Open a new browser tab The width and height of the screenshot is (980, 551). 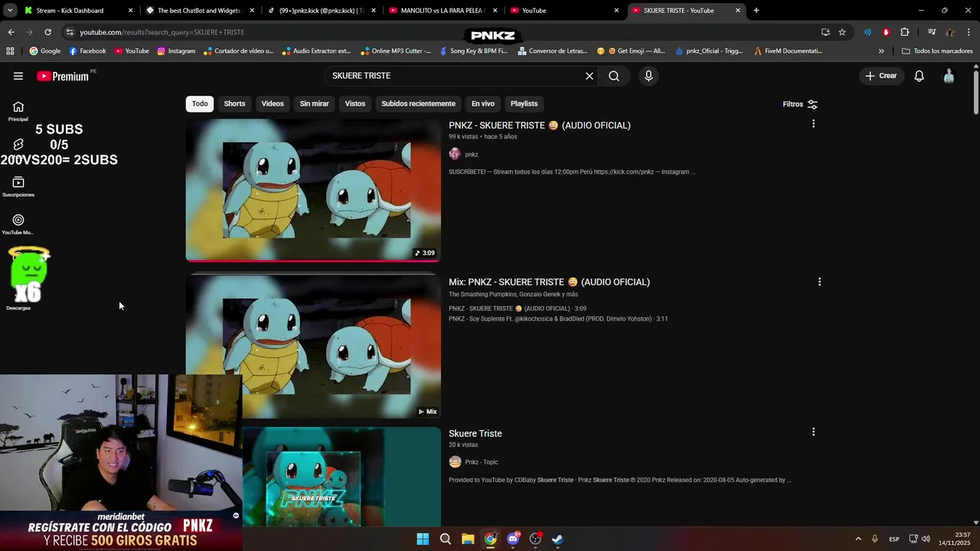[x=756, y=11]
